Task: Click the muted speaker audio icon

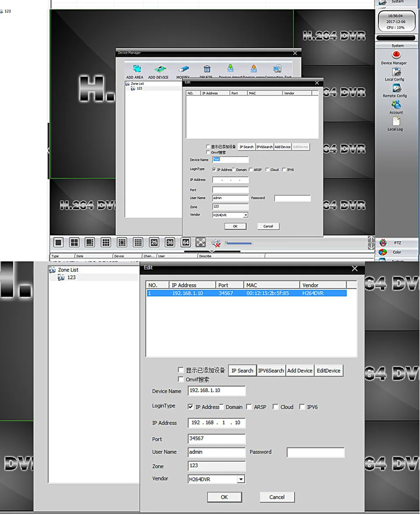Action: pos(216,243)
